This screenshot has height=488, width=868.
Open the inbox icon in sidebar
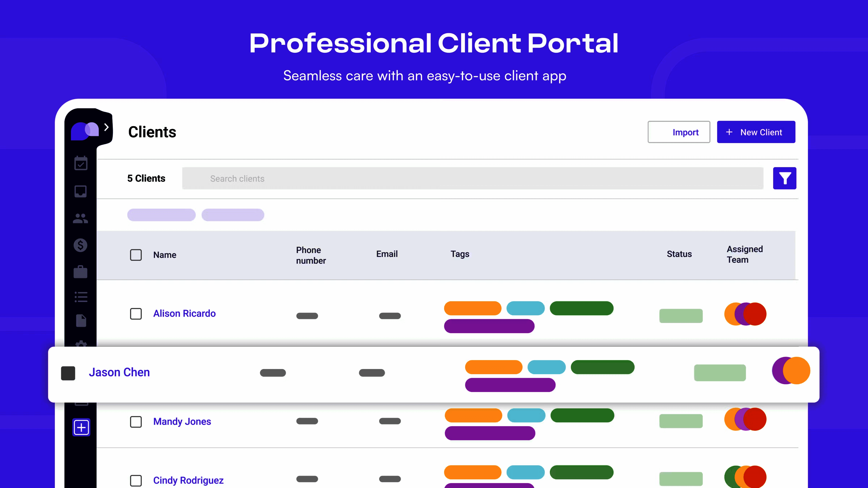[x=80, y=191]
